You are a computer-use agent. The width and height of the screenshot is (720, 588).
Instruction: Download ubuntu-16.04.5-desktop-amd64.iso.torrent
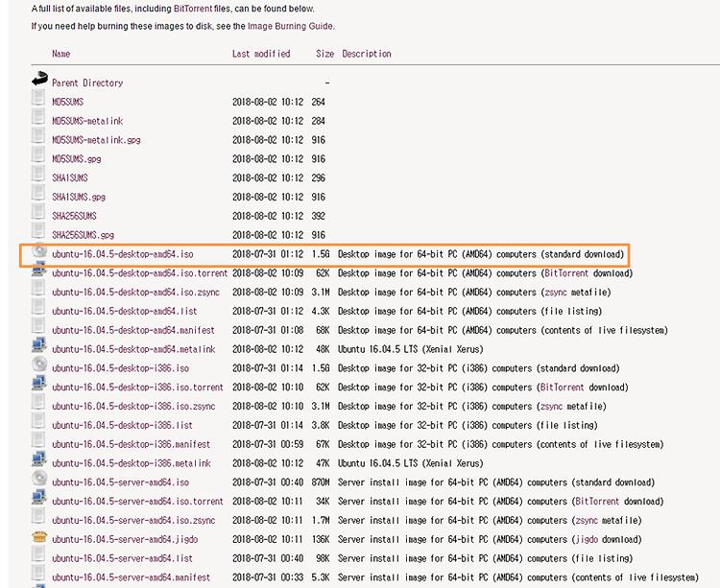click(x=139, y=273)
